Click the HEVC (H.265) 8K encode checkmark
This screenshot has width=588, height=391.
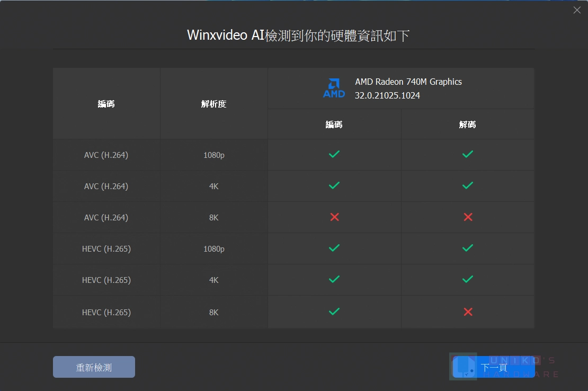tap(334, 312)
